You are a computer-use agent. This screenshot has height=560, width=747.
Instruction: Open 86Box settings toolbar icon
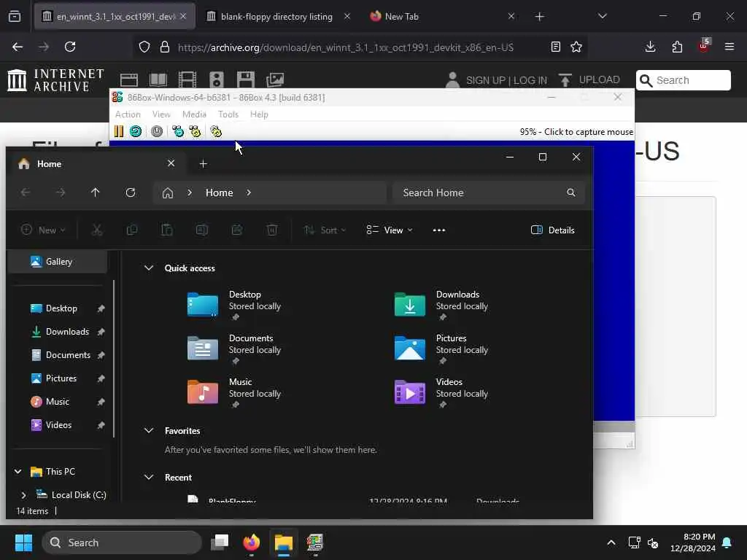216,131
